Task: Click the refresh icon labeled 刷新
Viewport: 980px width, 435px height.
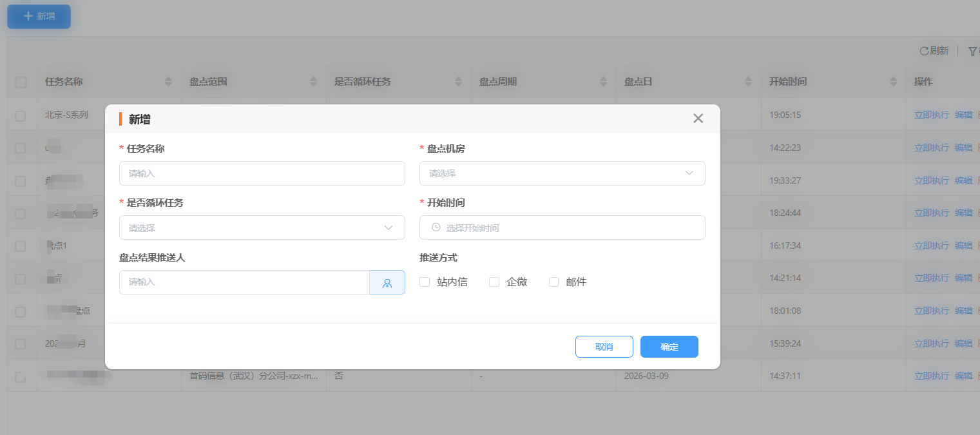Action: [923, 51]
